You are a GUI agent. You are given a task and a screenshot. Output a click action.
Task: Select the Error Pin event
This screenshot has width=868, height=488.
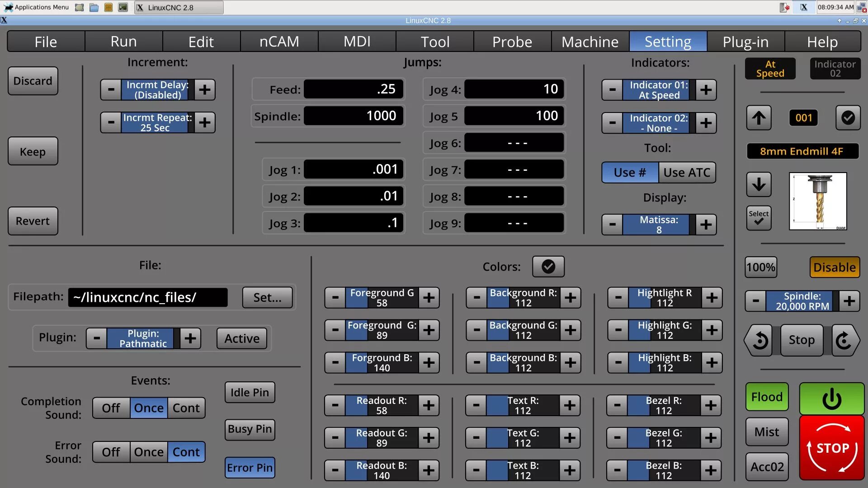point(250,468)
